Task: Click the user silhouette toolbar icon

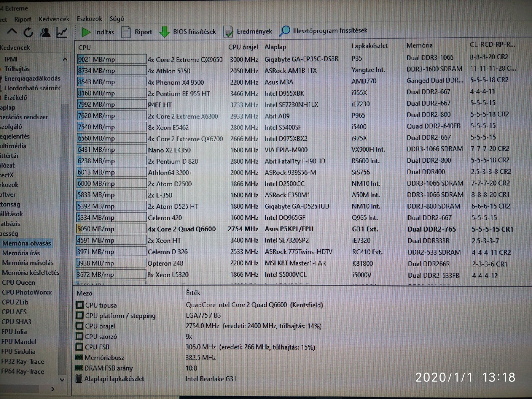Action: click(x=45, y=32)
